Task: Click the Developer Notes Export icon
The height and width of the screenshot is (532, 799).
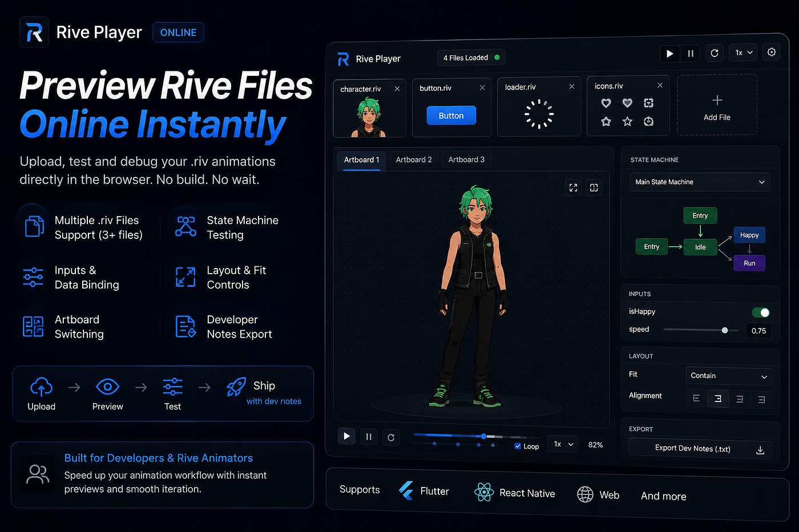Action: 185,327
